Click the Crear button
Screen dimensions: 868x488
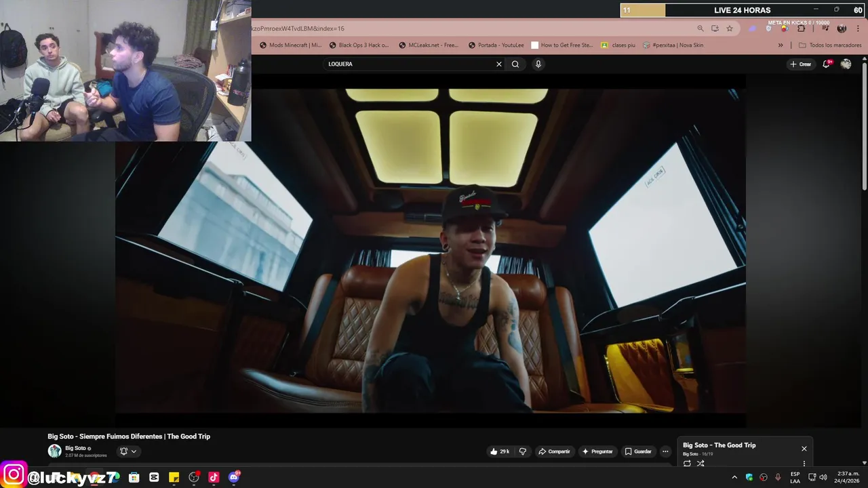pyautogui.click(x=801, y=64)
